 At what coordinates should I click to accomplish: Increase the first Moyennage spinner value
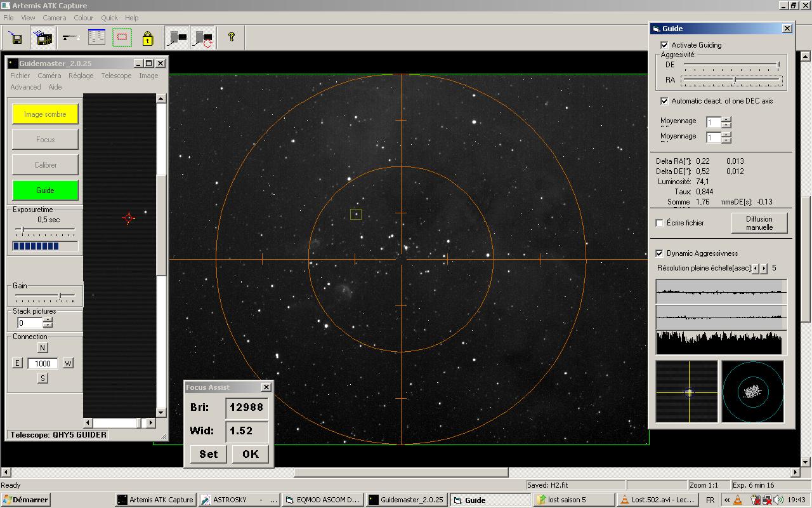(726, 119)
